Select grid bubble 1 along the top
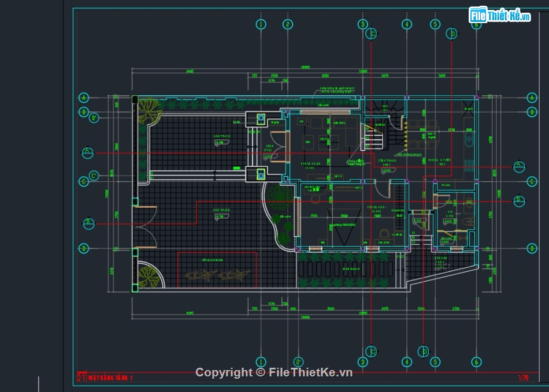 (261, 24)
